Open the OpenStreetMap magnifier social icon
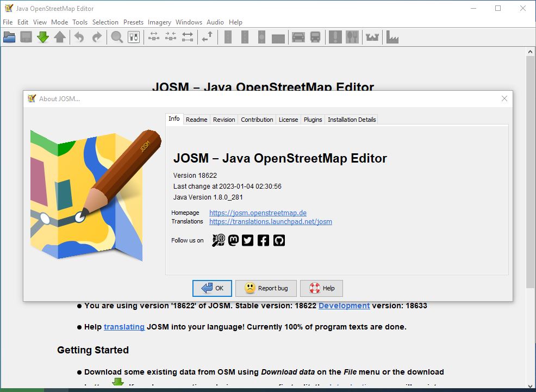The width and height of the screenshot is (536, 392). pyautogui.click(x=219, y=240)
